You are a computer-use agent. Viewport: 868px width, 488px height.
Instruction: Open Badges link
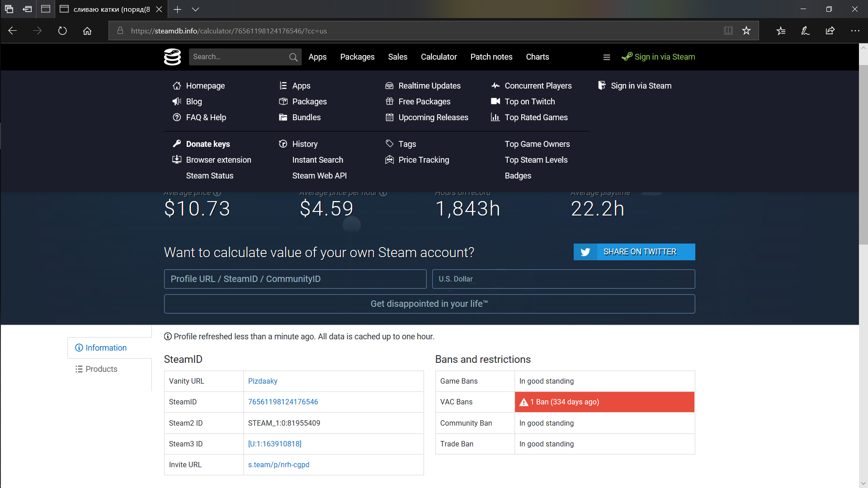(518, 176)
